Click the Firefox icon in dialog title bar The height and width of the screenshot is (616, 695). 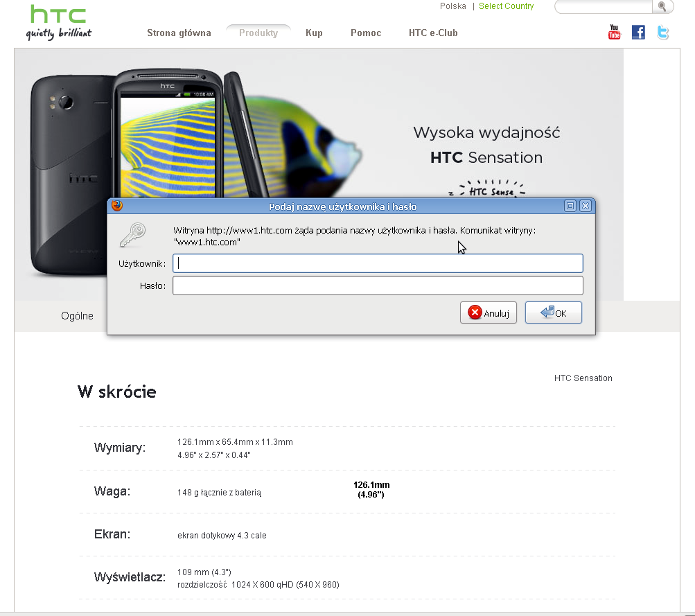tap(117, 206)
